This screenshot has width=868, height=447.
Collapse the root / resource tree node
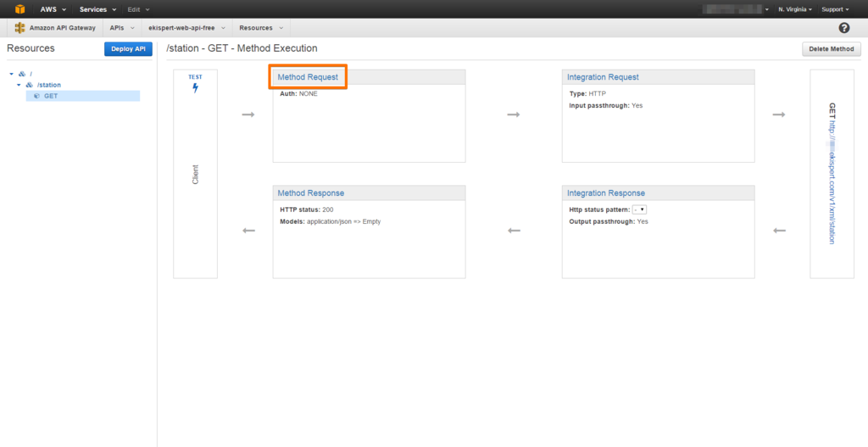[12, 74]
